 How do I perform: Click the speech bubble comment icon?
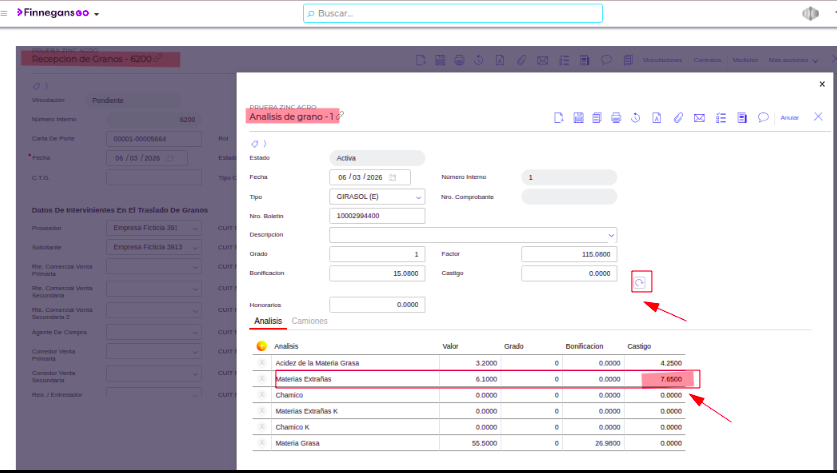click(762, 118)
